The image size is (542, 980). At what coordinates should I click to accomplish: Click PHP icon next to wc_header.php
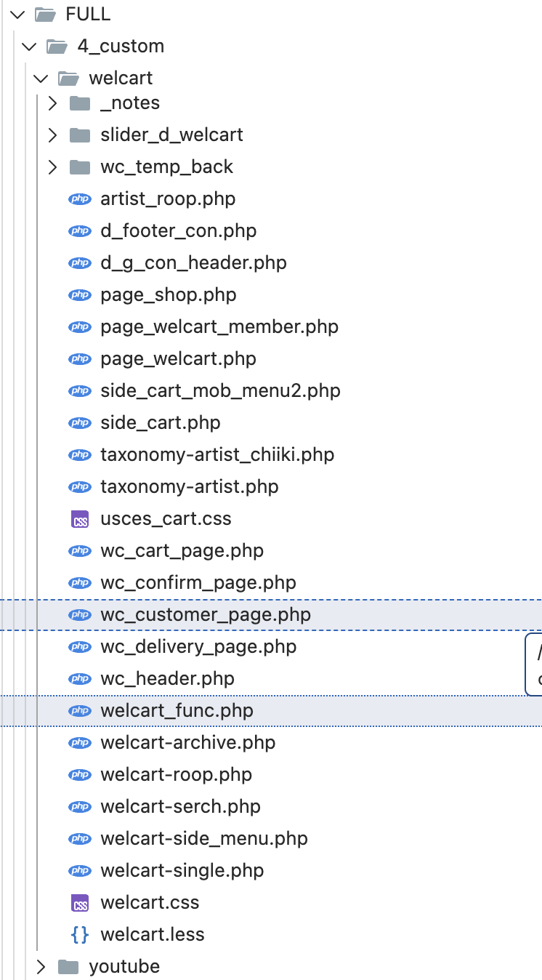pyautogui.click(x=79, y=679)
